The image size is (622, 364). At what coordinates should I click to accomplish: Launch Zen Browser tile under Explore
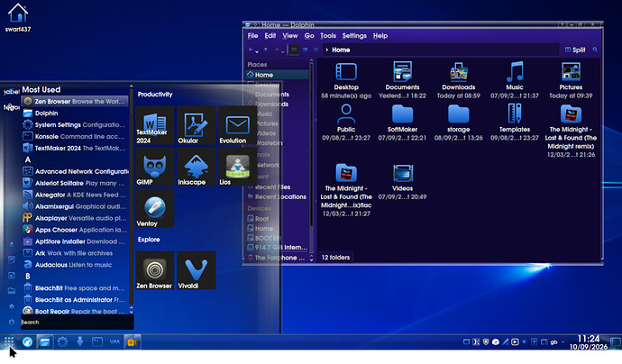point(154,270)
